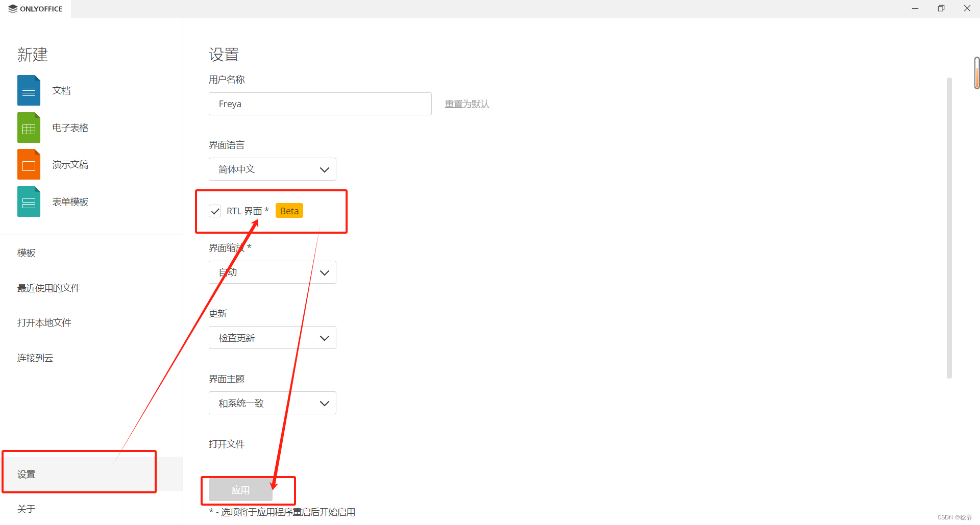Create a new 演示文稿
Image resolution: width=980 pixels, height=525 pixels.
pyautogui.click(x=70, y=164)
